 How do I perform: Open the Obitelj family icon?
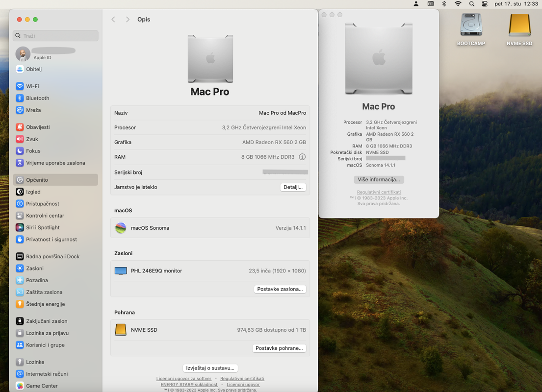coord(20,69)
